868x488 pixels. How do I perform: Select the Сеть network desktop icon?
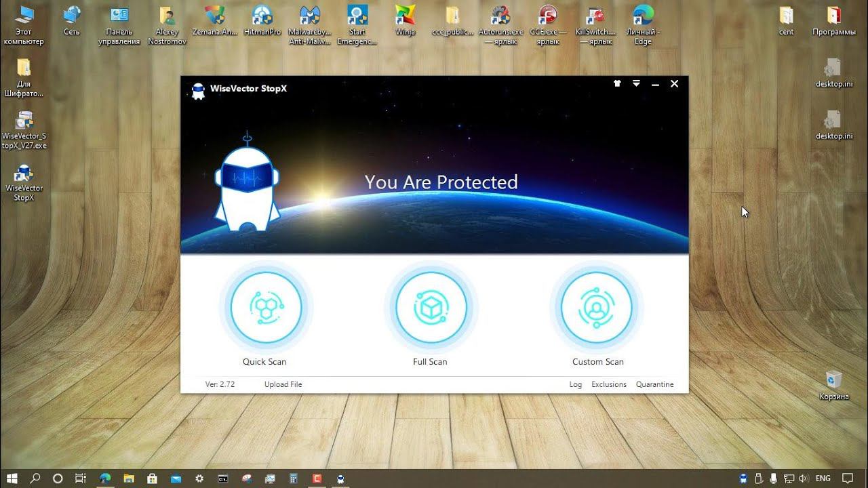point(72,21)
